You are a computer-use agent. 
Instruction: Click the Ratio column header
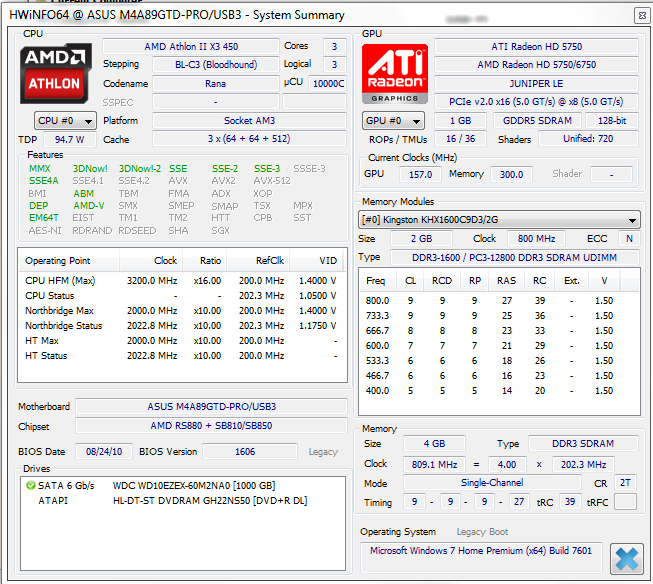[x=205, y=261]
